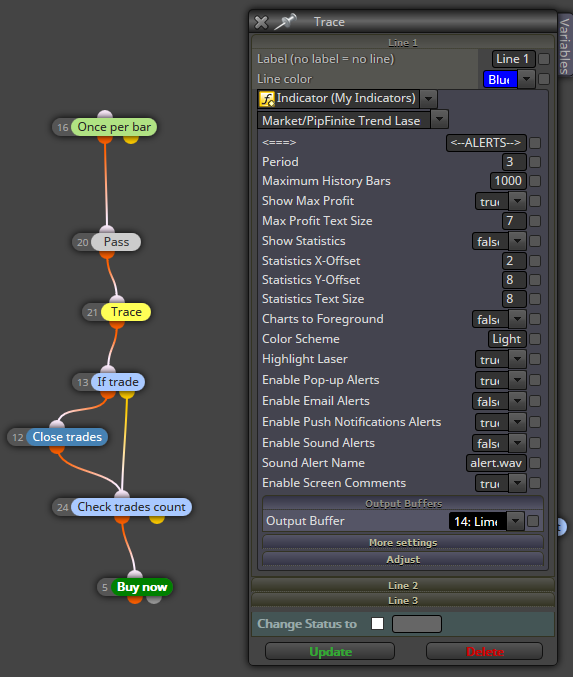This screenshot has height=677, width=573.
Task: Open the Variables side tab
Action: click(565, 45)
